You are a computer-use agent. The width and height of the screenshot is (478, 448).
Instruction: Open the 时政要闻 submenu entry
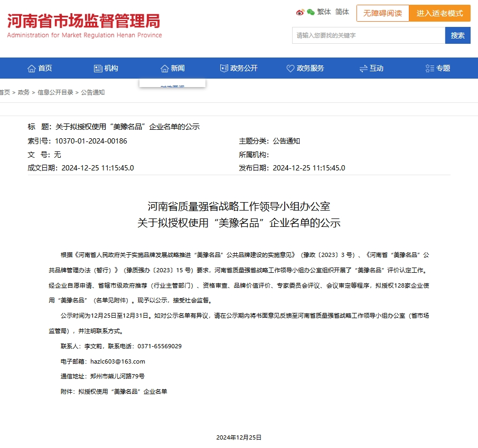click(x=172, y=85)
